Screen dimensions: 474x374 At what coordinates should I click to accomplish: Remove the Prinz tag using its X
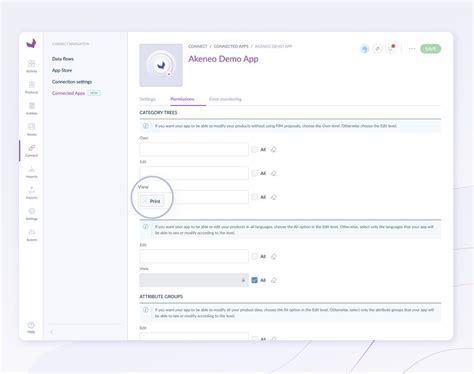145,201
